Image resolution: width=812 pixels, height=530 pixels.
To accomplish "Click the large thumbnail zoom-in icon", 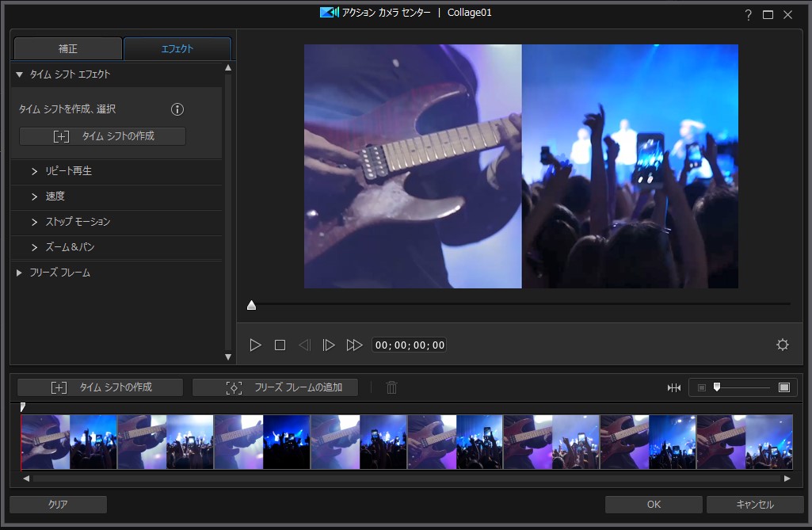I will pyautogui.click(x=783, y=387).
